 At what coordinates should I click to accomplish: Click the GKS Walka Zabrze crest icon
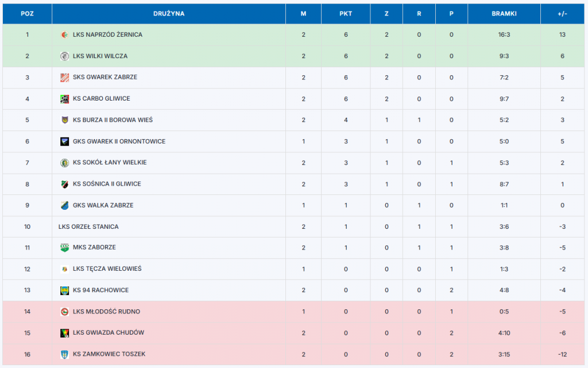(x=65, y=205)
